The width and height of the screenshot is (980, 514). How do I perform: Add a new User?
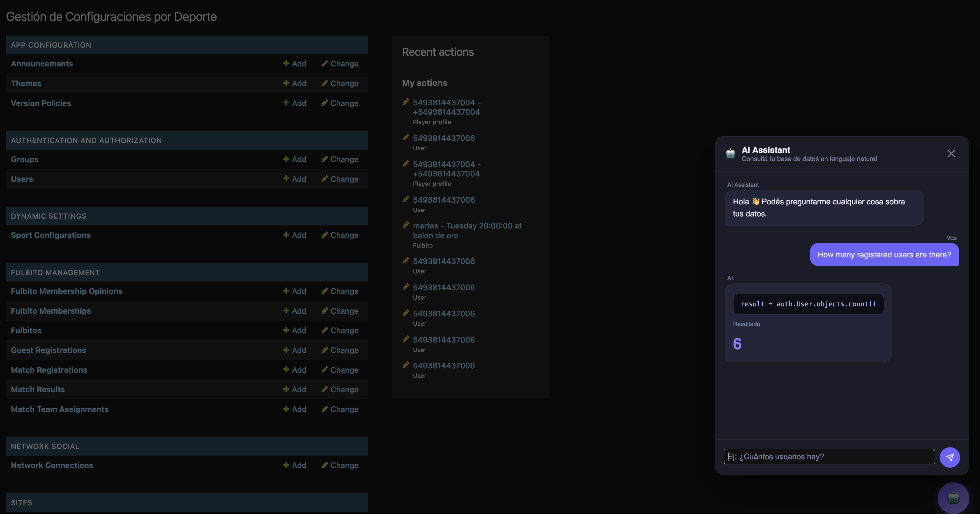point(295,179)
